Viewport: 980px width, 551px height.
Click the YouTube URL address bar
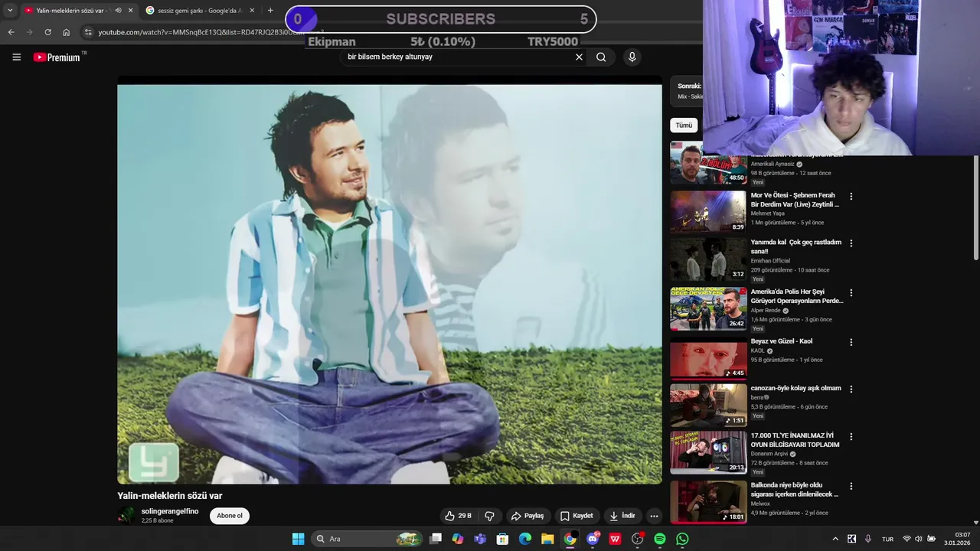coord(201,32)
